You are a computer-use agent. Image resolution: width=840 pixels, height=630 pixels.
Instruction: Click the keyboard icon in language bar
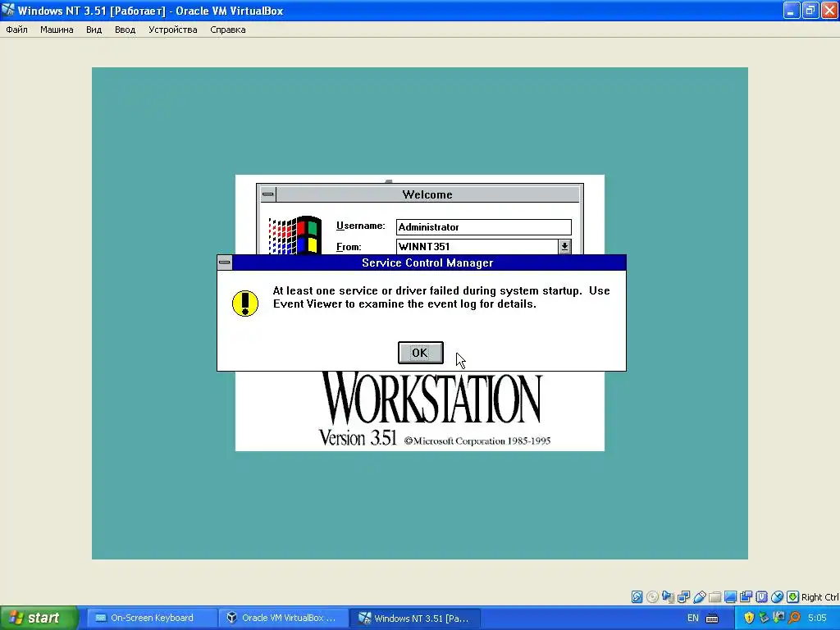[712, 619]
